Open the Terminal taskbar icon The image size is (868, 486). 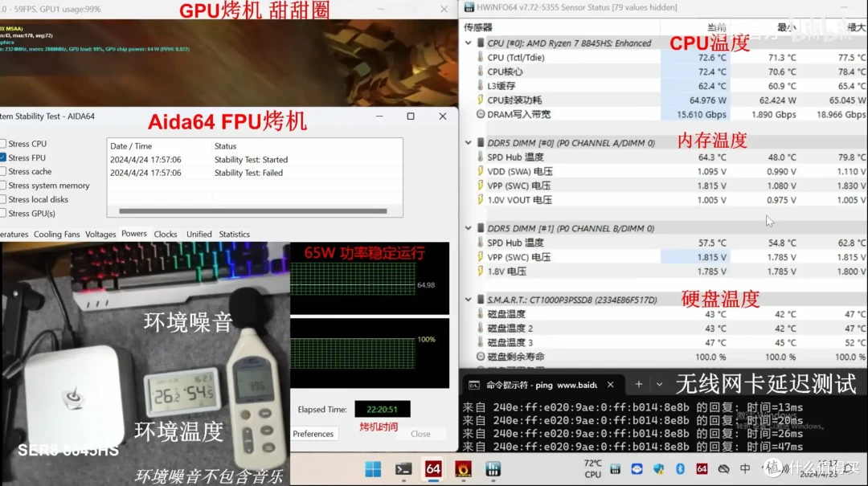403,469
